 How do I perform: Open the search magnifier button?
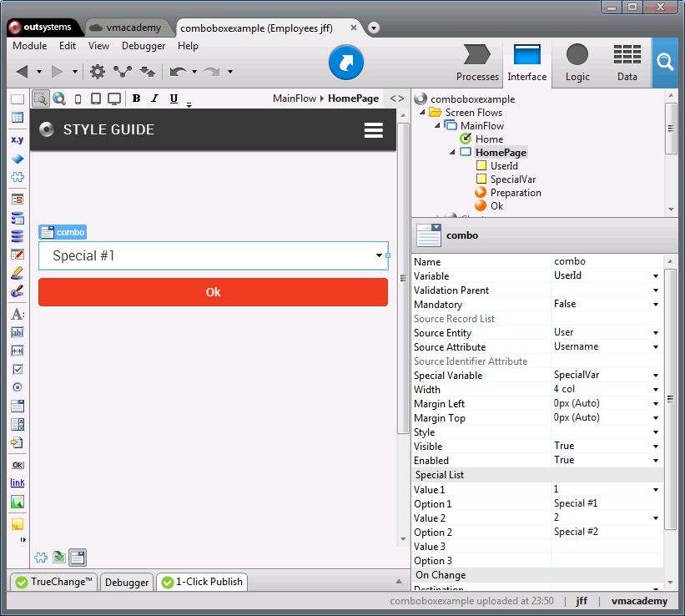pos(665,63)
